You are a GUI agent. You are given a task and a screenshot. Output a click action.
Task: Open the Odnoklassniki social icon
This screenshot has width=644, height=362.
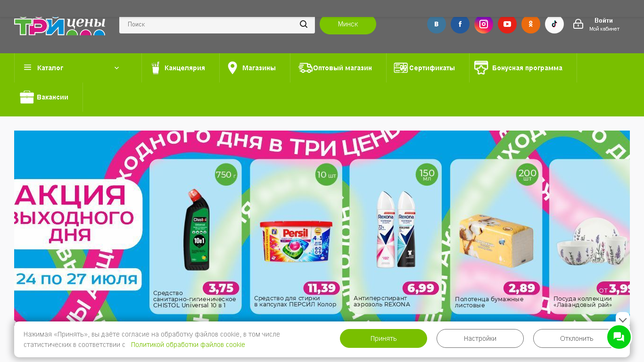point(531,24)
